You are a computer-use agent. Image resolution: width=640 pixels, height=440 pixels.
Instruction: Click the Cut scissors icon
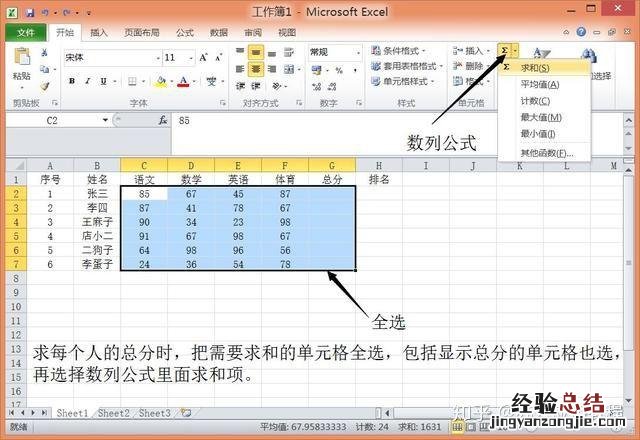point(44,52)
